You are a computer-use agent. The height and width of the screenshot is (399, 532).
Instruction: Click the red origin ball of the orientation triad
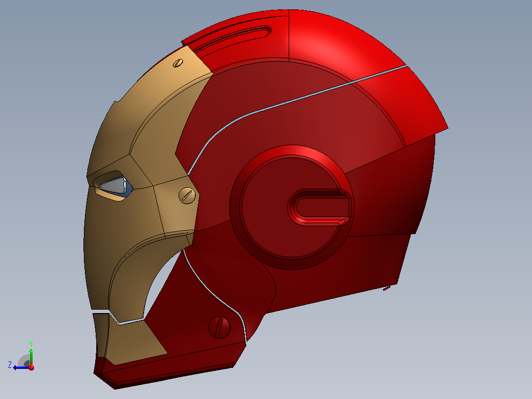tap(32, 367)
